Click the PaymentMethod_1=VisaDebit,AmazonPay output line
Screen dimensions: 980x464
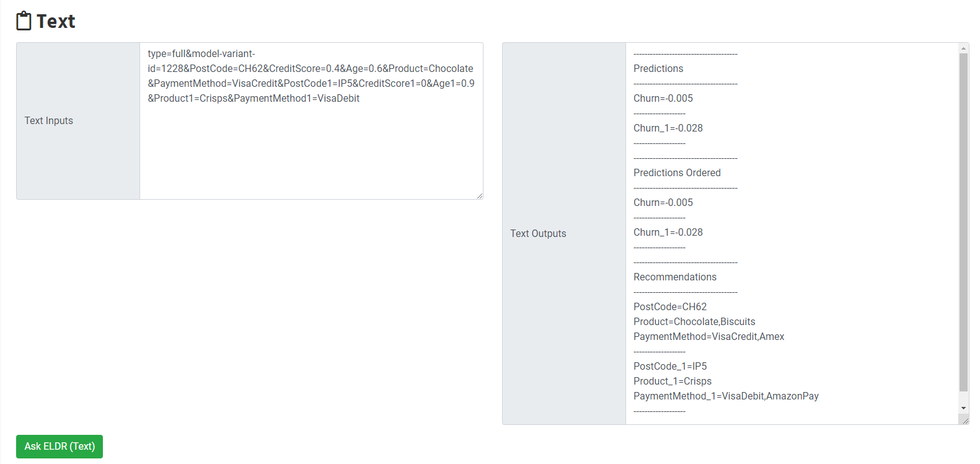(726, 396)
